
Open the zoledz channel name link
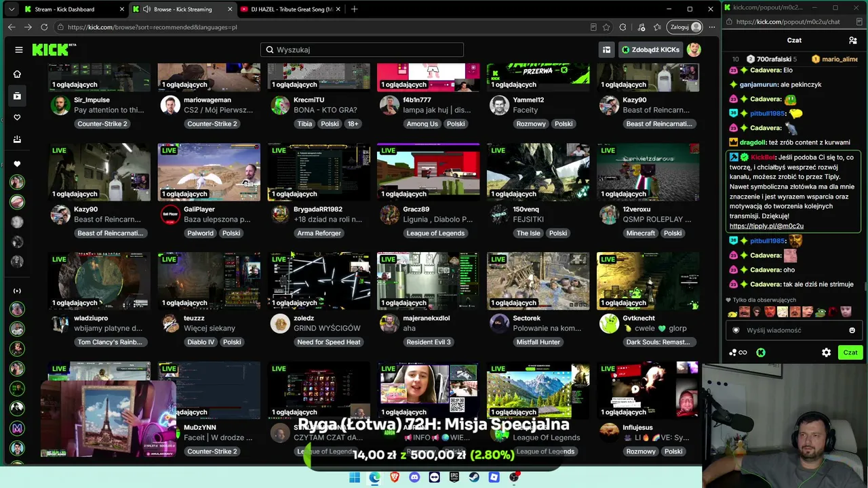(304, 318)
